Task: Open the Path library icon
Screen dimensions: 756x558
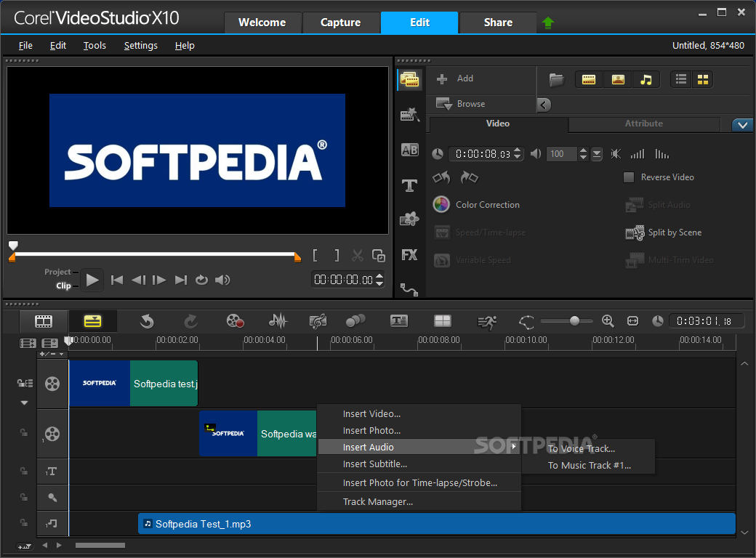Action: point(409,289)
